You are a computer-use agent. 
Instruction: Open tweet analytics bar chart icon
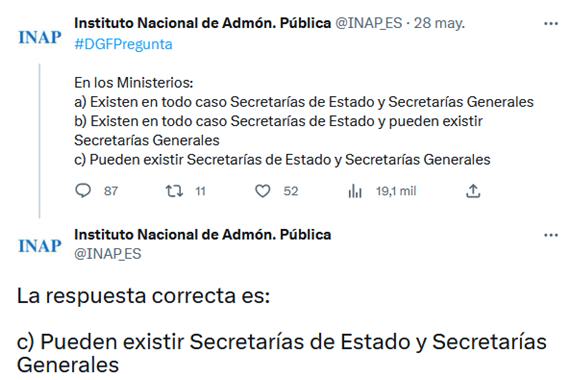[x=355, y=191]
